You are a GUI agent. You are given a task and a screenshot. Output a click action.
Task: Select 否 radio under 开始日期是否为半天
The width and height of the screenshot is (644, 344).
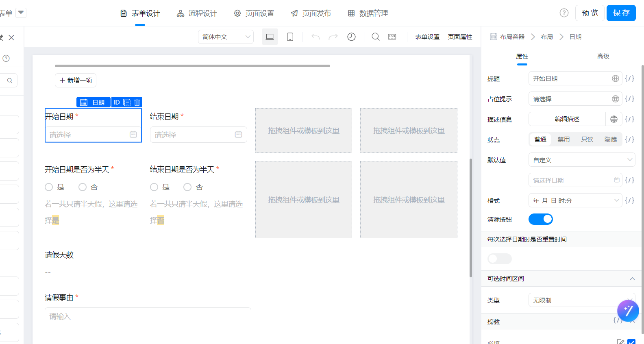click(x=83, y=187)
